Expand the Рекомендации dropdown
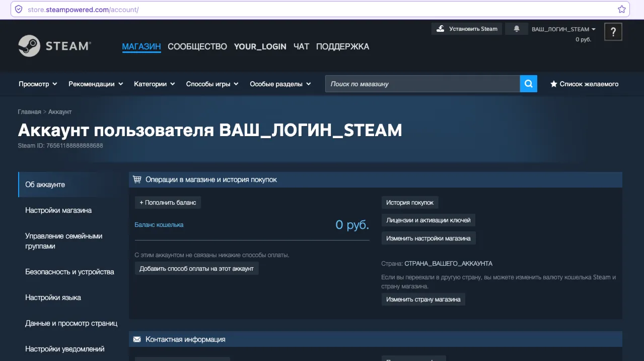The width and height of the screenshot is (644, 361). pyautogui.click(x=96, y=84)
